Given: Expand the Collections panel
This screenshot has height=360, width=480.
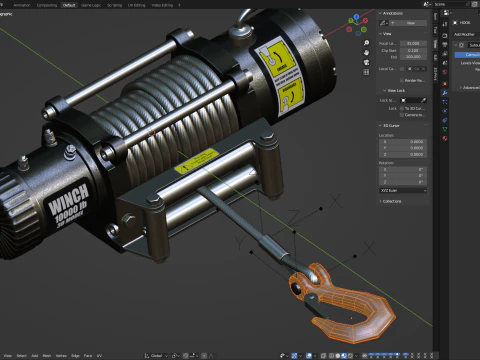Looking at the screenshot, I should coord(390,201).
